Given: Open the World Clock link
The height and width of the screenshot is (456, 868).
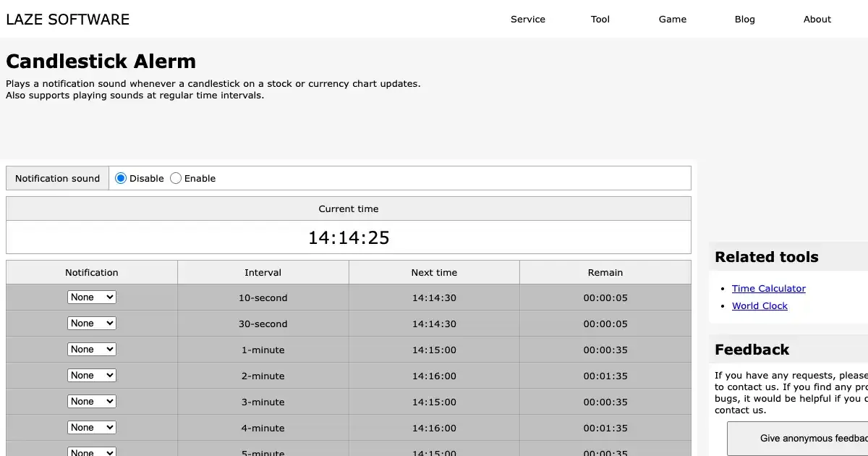Looking at the screenshot, I should [x=759, y=306].
